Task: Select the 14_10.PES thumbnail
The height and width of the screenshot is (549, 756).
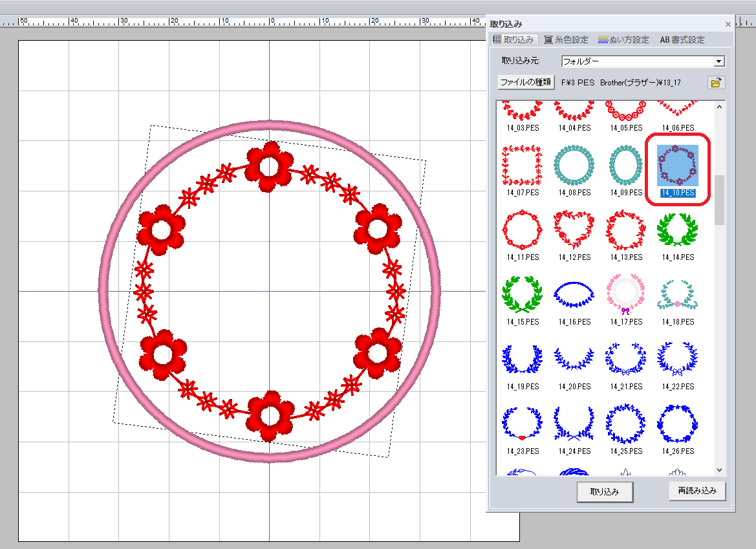Action: 678,166
